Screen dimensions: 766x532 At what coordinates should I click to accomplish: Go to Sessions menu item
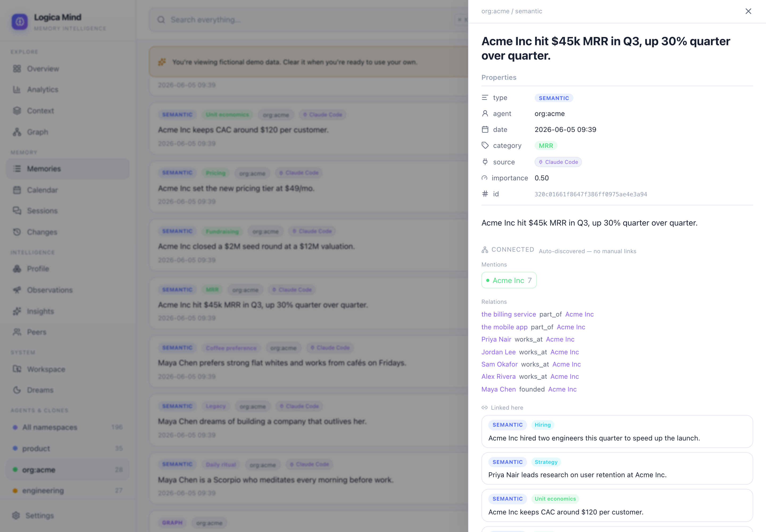(x=68, y=211)
